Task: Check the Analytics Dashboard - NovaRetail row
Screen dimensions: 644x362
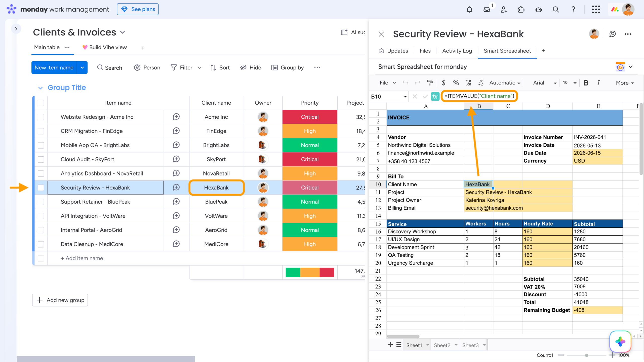Action: (x=41, y=173)
